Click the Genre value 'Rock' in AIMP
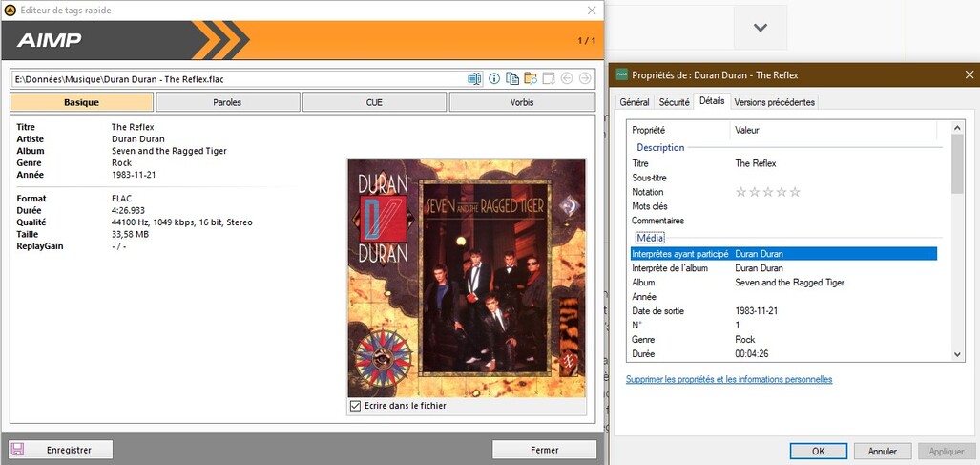Image resolution: width=980 pixels, height=465 pixels. click(121, 162)
